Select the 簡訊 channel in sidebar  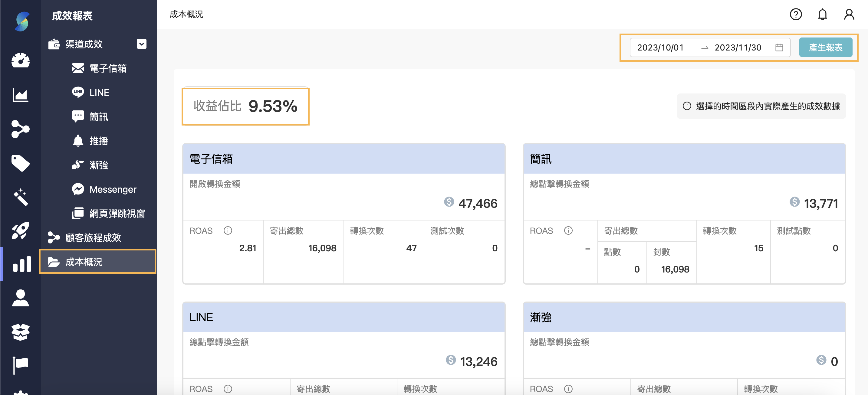(99, 116)
